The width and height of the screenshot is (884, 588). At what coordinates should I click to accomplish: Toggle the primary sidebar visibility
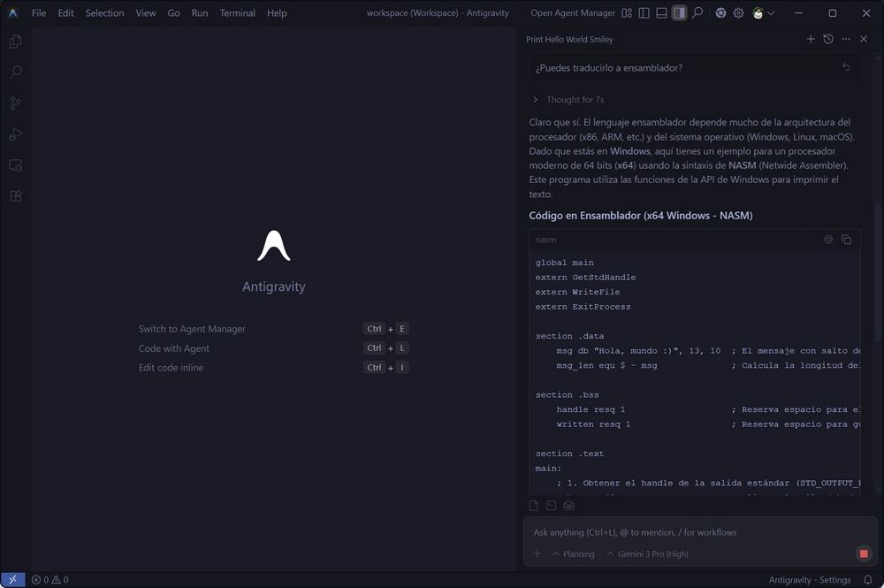click(646, 13)
